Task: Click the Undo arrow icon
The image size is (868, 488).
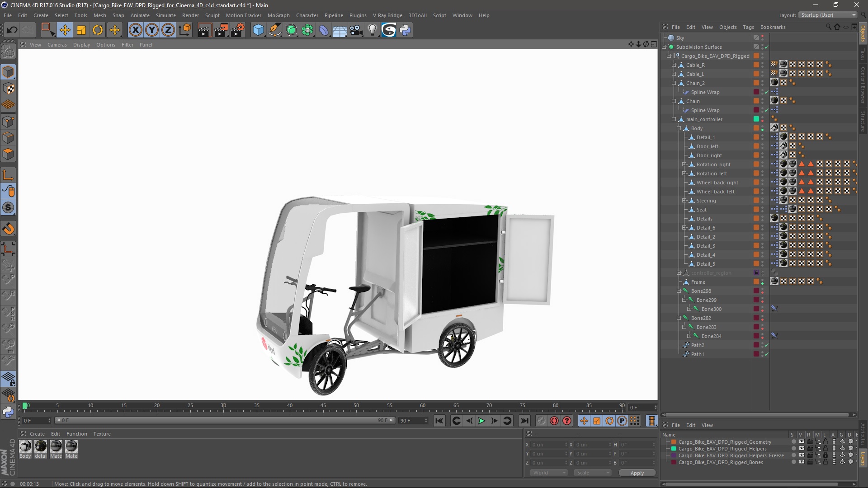Action: click(x=12, y=30)
